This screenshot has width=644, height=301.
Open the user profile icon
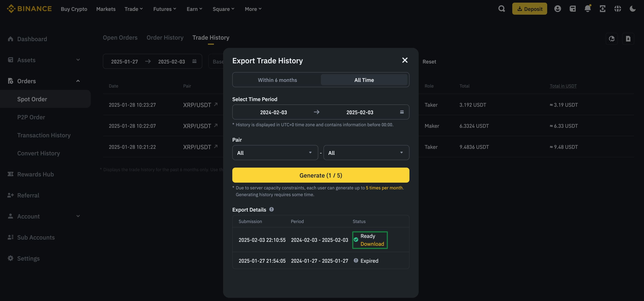click(557, 9)
